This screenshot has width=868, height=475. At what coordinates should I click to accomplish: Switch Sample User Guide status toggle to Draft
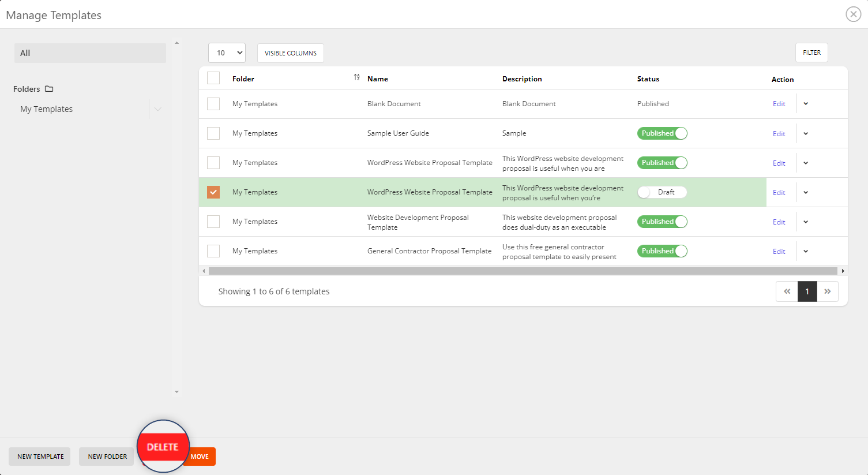pos(662,133)
